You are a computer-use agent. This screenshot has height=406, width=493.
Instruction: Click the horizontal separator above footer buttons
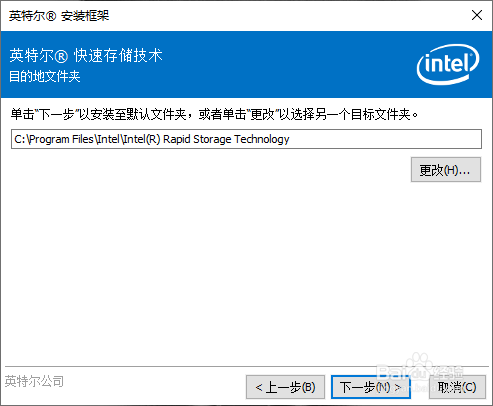pos(246,366)
